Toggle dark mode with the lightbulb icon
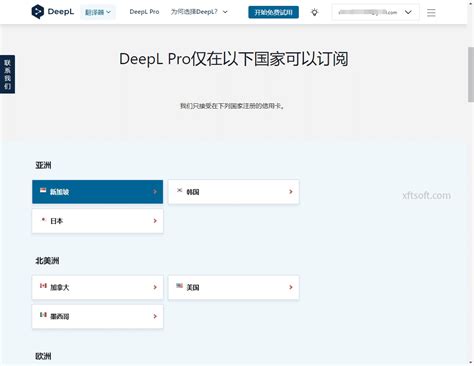The width and height of the screenshot is (474, 366). pos(314,13)
